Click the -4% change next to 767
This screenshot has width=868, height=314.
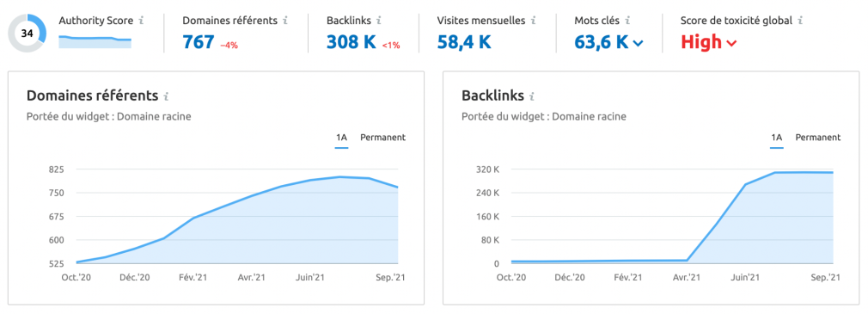pos(229,46)
